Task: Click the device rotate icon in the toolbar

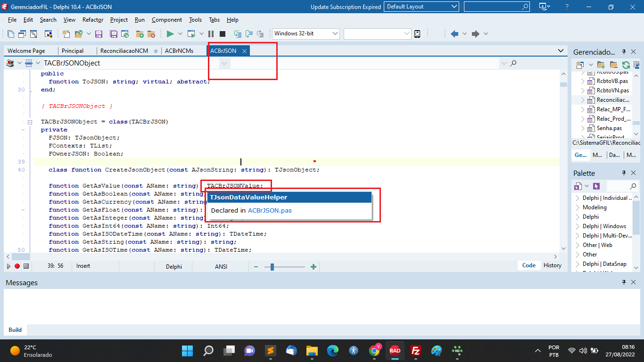Action: click(x=417, y=34)
